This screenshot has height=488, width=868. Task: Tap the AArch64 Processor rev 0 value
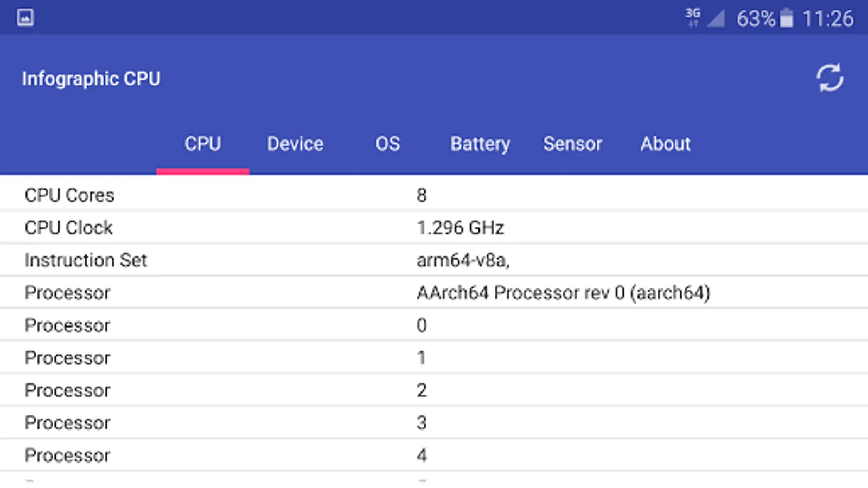(563, 293)
